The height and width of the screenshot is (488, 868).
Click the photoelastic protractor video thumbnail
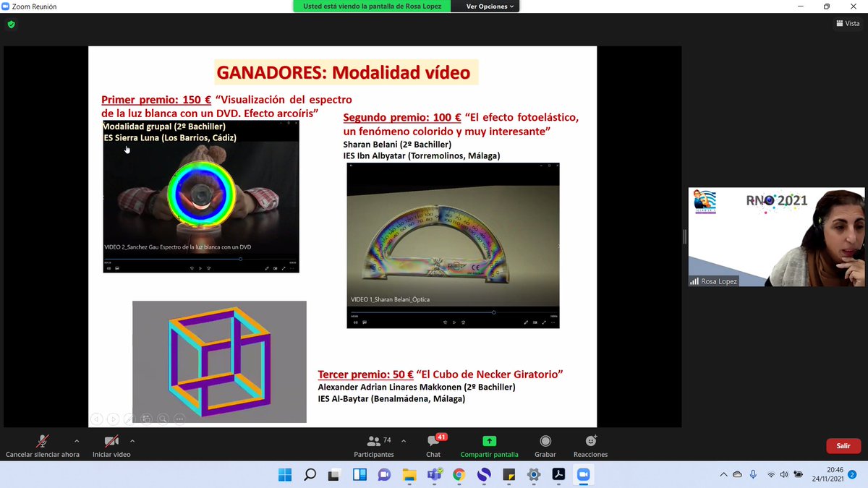(453, 245)
